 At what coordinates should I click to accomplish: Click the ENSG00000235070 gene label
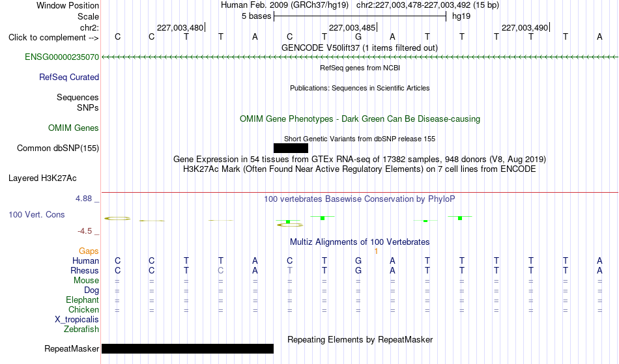pyautogui.click(x=62, y=57)
